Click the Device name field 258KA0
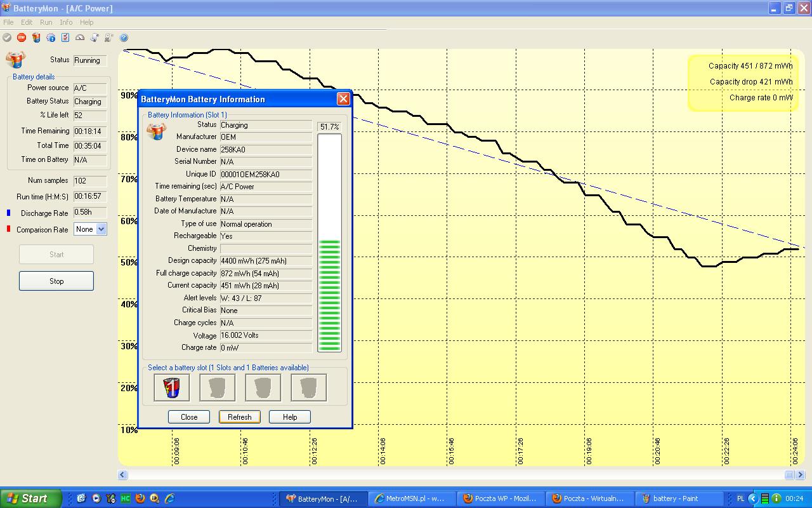 coord(266,150)
